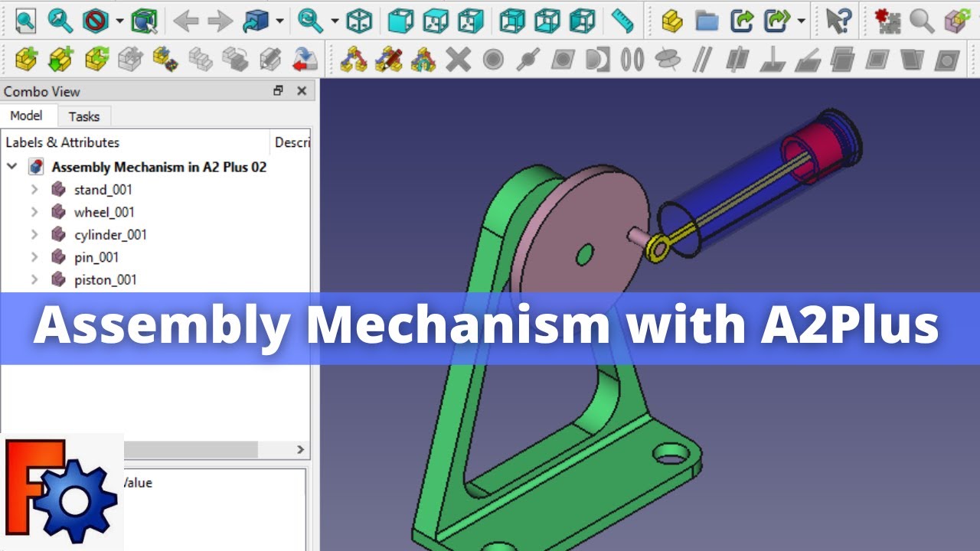Click the A2Plus add part icon

(25, 59)
